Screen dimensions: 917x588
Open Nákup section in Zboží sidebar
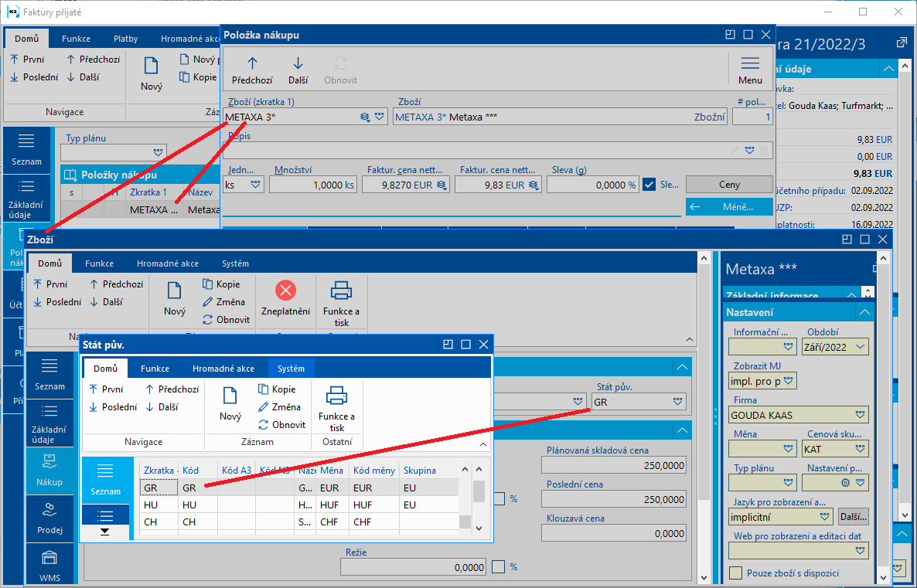point(49,471)
